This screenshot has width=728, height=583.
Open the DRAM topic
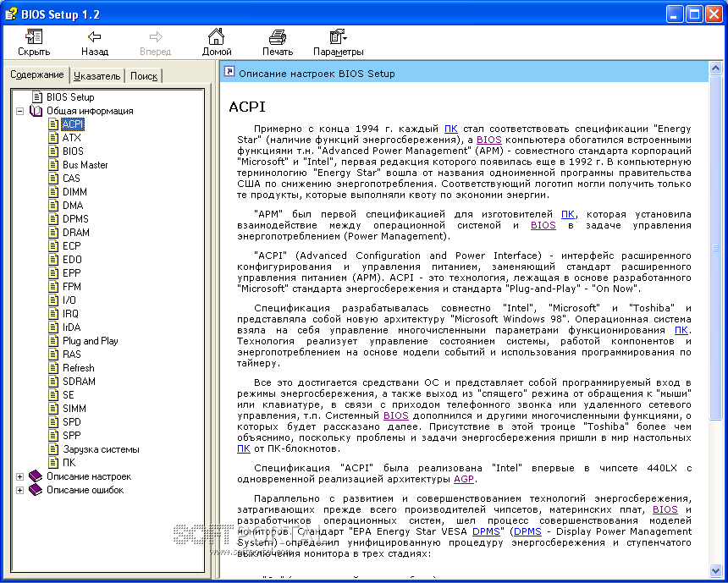[x=75, y=233]
